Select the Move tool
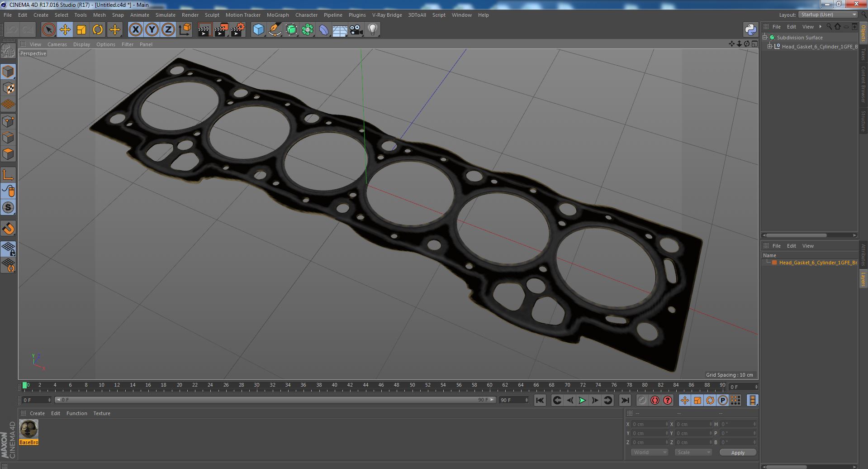This screenshot has height=469, width=868. click(x=65, y=30)
